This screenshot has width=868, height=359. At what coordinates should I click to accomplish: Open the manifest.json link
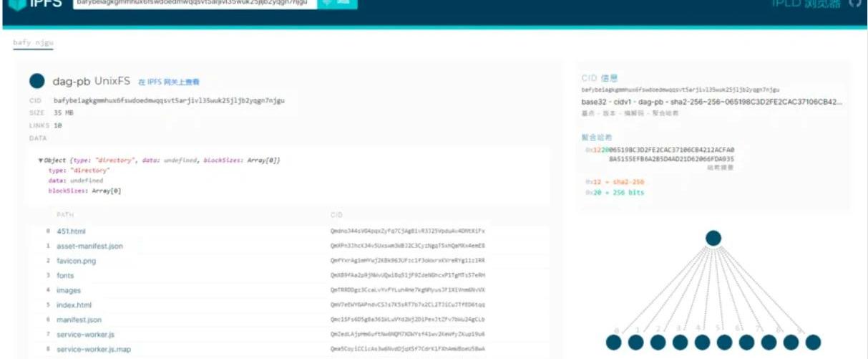point(79,320)
